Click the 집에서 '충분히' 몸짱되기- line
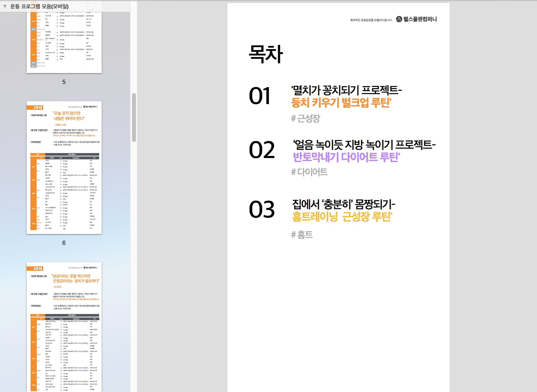 pyautogui.click(x=344, y=204)
